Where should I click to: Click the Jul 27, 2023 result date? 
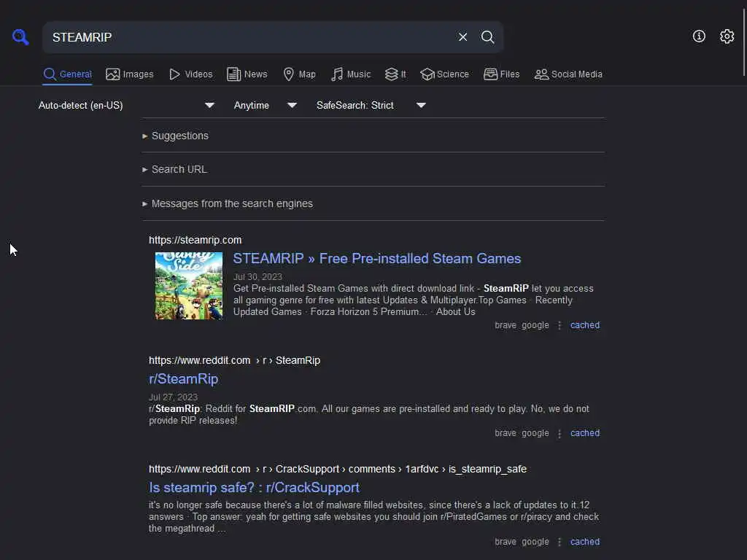173,397
